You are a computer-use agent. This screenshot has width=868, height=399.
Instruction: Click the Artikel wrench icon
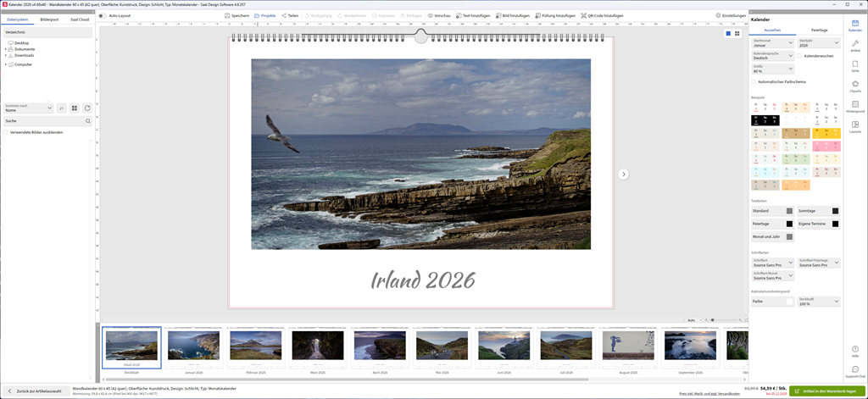[x=854, y=45]
